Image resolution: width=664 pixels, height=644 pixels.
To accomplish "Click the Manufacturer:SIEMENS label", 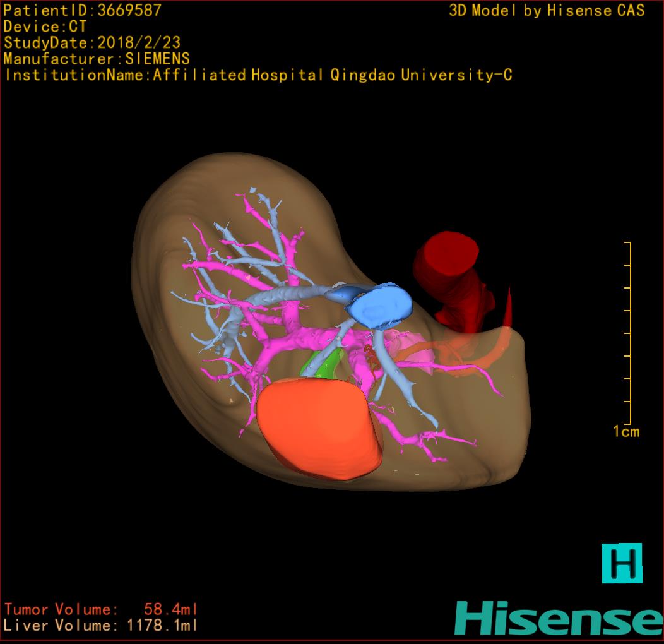I will [97, 59].
